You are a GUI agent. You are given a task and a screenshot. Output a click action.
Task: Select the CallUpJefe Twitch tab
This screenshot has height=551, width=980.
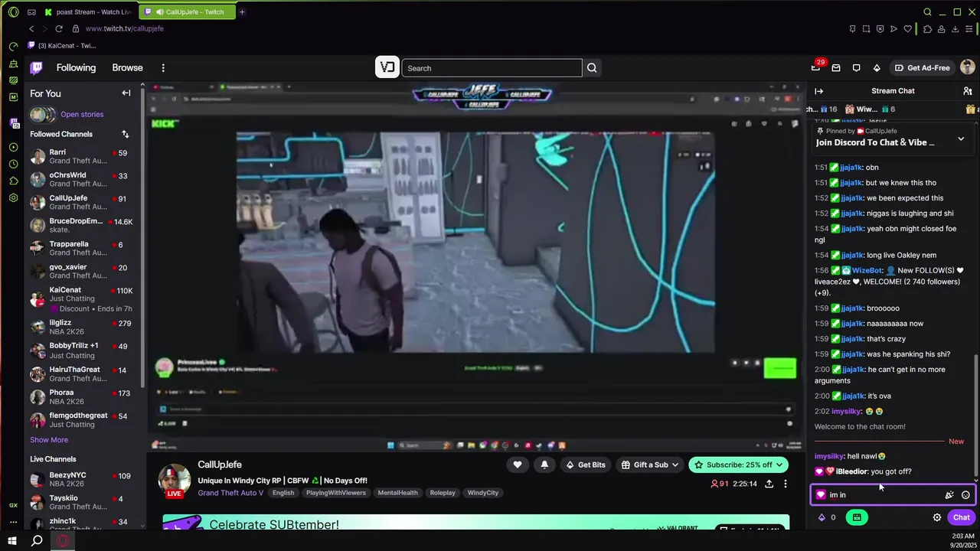tap(189, 12)
